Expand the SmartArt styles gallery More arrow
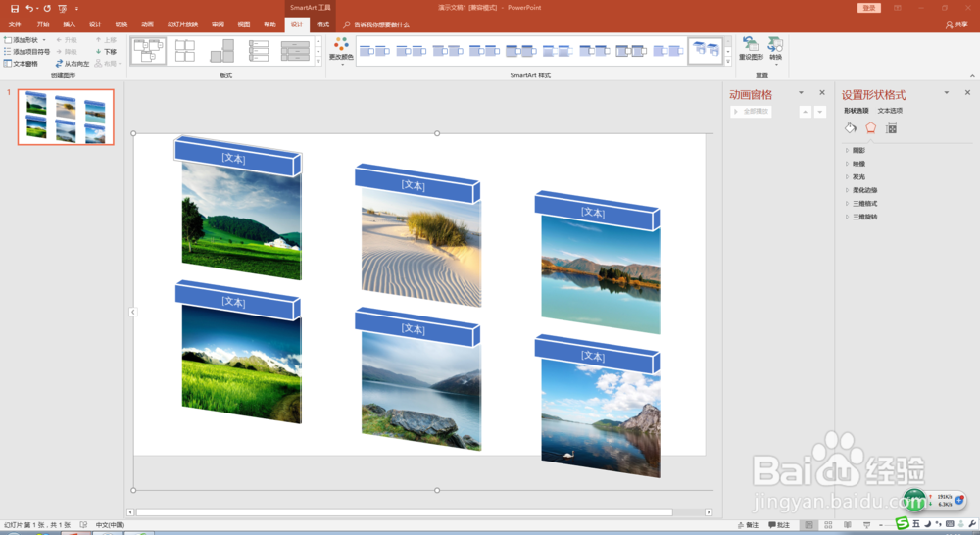Screen dimensions: 980x535 (x=728, y=62)
